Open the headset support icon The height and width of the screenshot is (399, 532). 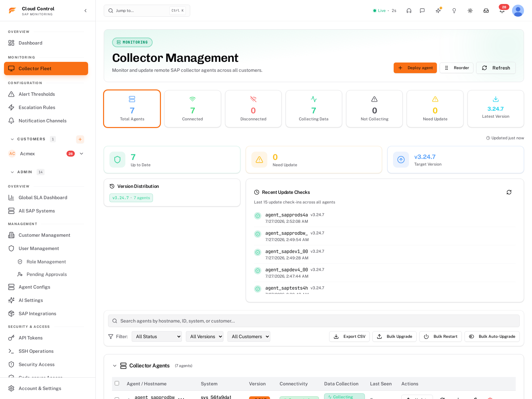tap(409, 11)
